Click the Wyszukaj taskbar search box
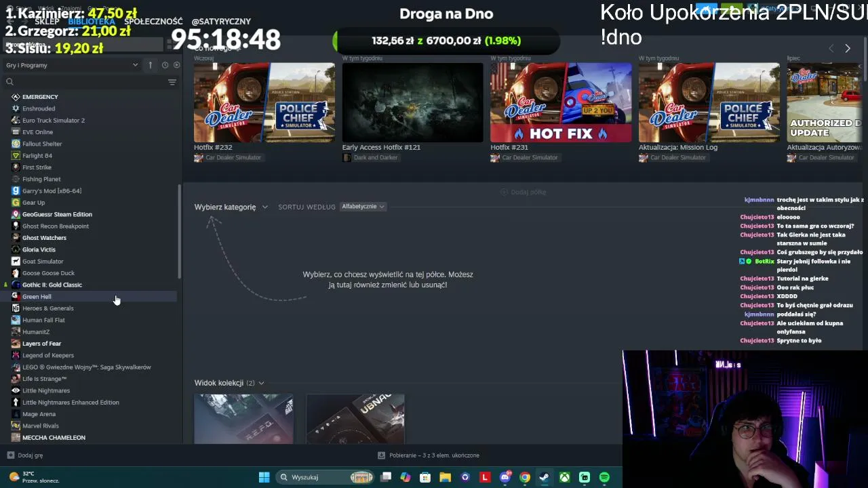The height and width of the screenshot is (488, 868). pos(325,477)
